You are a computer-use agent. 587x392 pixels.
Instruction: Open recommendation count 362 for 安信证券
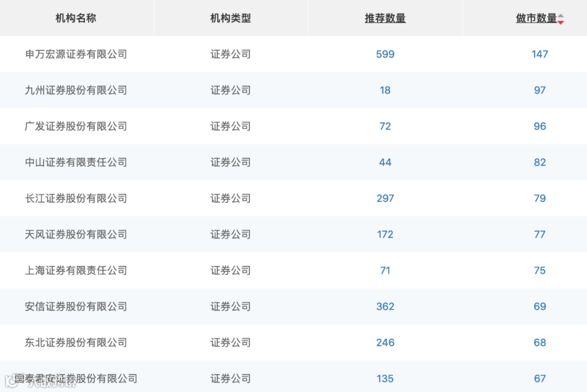385,306
